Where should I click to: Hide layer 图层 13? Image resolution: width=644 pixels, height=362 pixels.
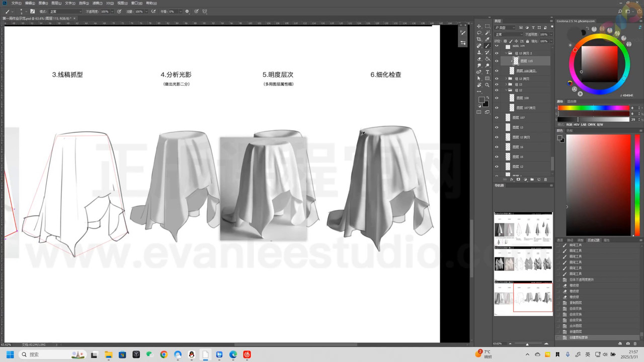(497, 127)
